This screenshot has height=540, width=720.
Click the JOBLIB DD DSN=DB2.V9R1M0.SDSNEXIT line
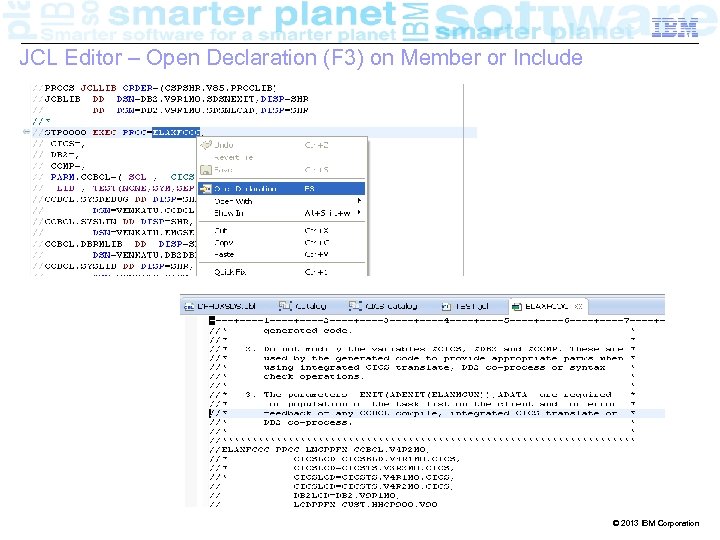[170, 99]
